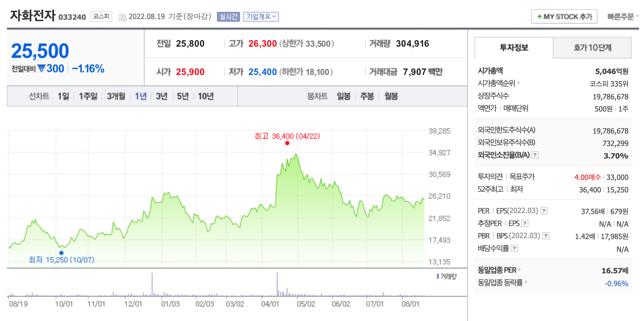The image size is (644, 321).
Task: Click the blue 최저 15,250 low marker
Action: pyautogui.click(x=61, y=253)
